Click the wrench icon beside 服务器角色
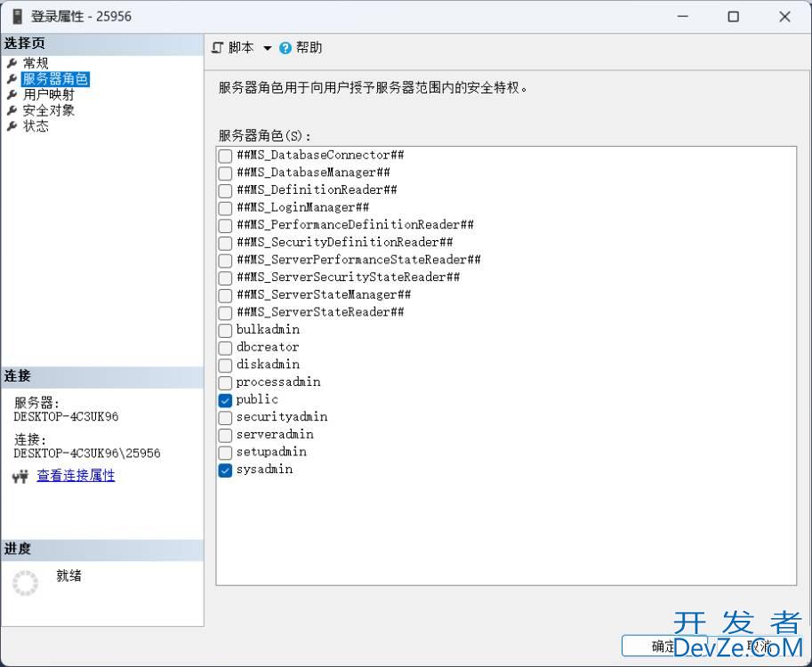812x667 pixels. [12, 79]
